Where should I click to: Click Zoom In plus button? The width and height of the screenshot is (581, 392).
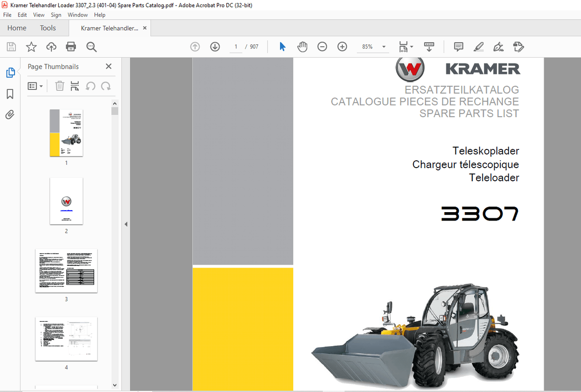click(x=342, y=46)
